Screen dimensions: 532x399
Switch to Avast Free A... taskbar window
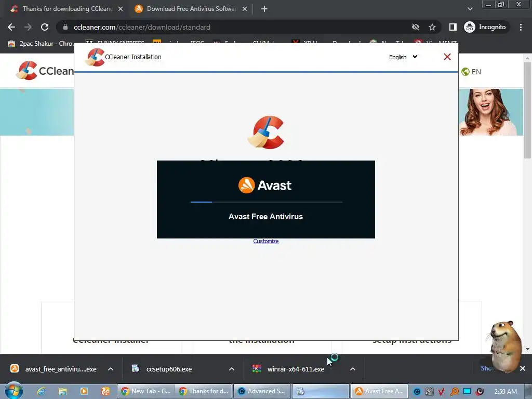(379, 391)
